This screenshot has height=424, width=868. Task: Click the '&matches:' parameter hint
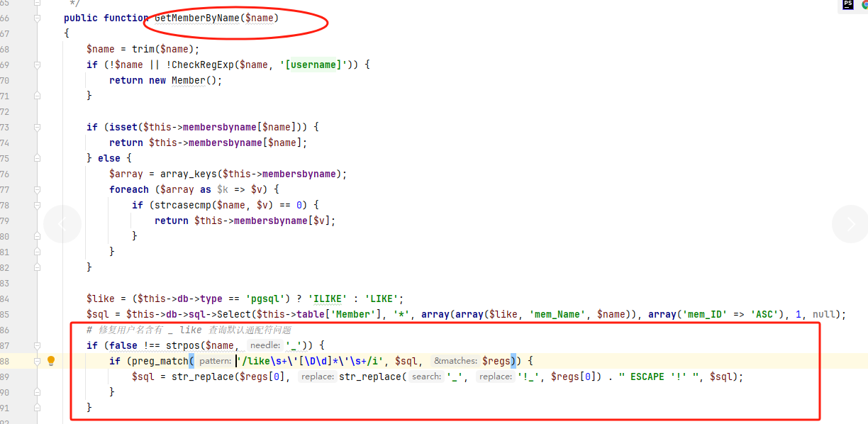(455, 362)
